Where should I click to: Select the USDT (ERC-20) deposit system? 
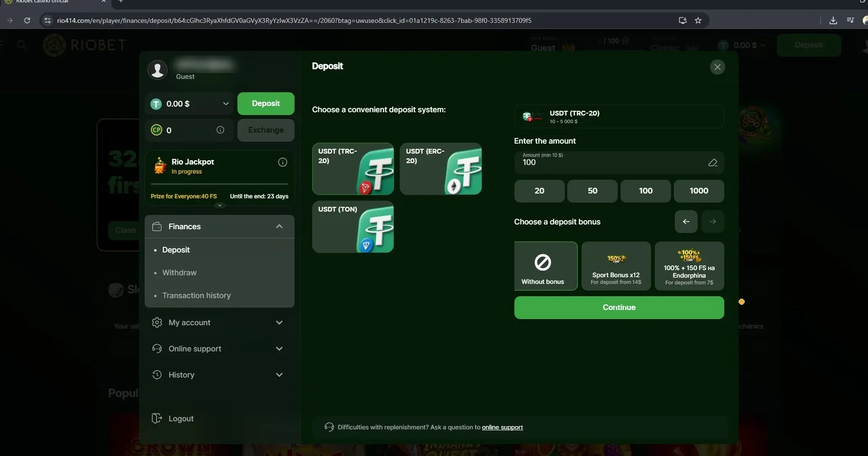[441, 169]
